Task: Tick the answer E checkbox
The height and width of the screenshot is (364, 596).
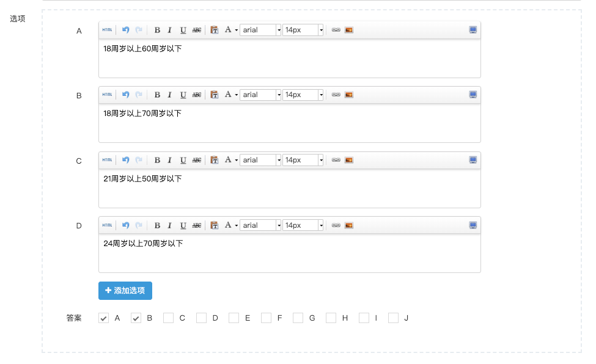Action: 234,318
